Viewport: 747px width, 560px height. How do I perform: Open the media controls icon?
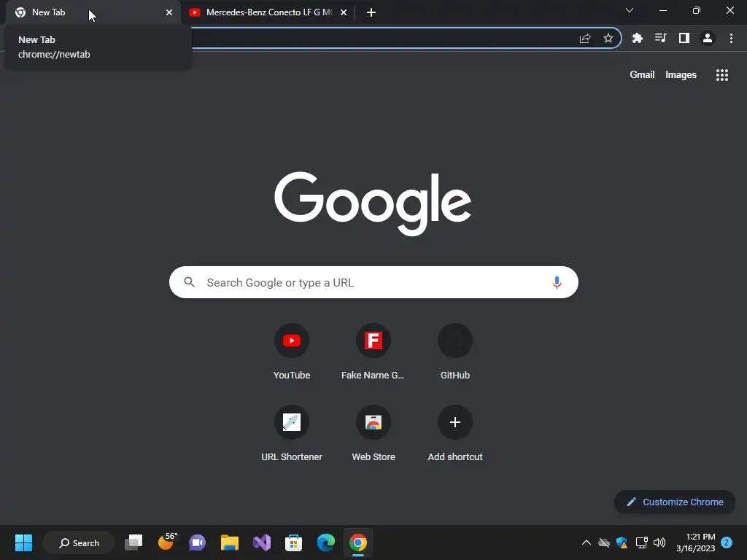pos(660,38)
